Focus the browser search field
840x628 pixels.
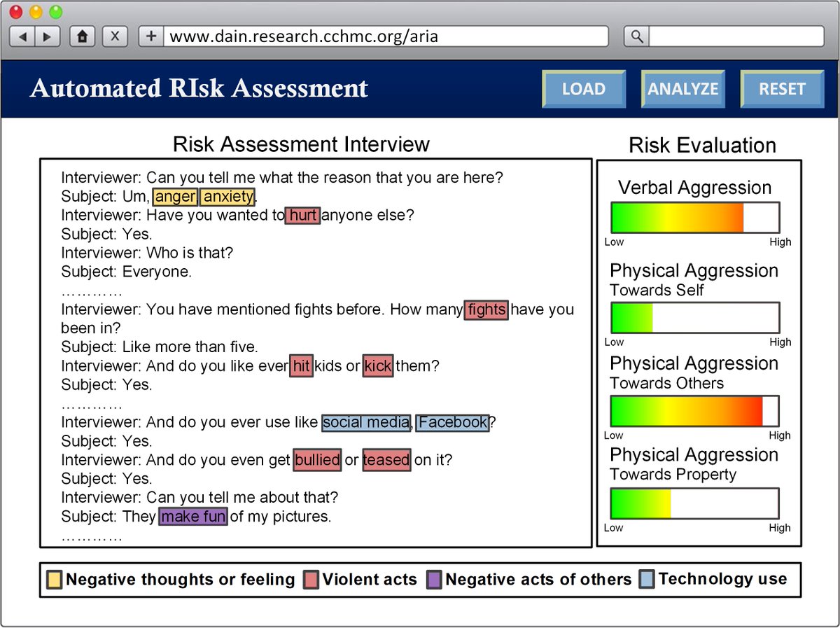pyautogui.click(x=736, y=36)
